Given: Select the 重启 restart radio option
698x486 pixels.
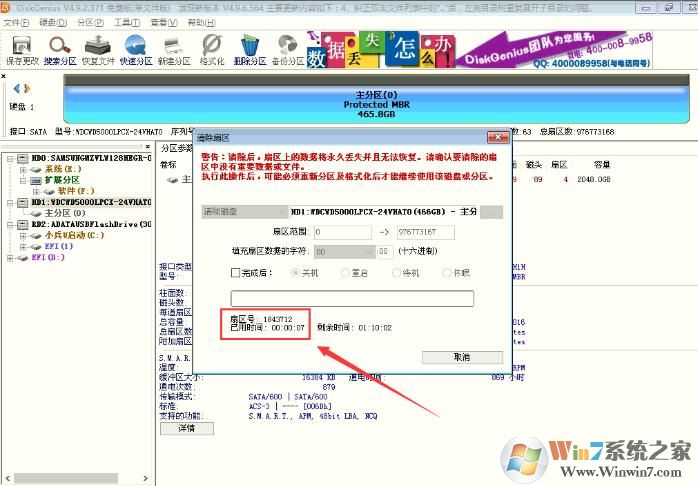Looking at the screenshot, I should 345,273.
